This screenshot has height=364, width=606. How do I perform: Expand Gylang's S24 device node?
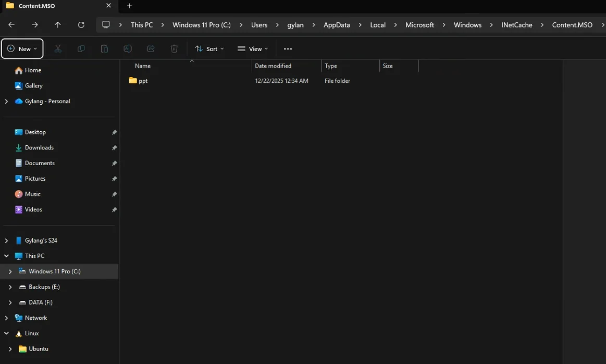point(6,241)
